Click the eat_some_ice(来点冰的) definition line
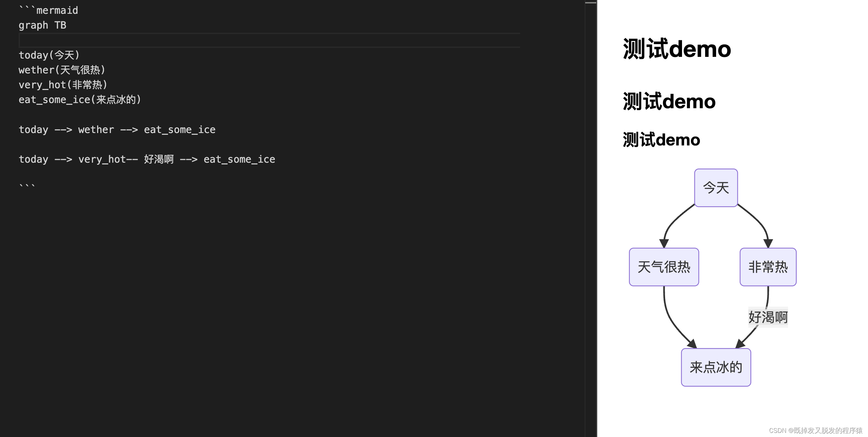The image size is (868, 437). tap(80, 100)
